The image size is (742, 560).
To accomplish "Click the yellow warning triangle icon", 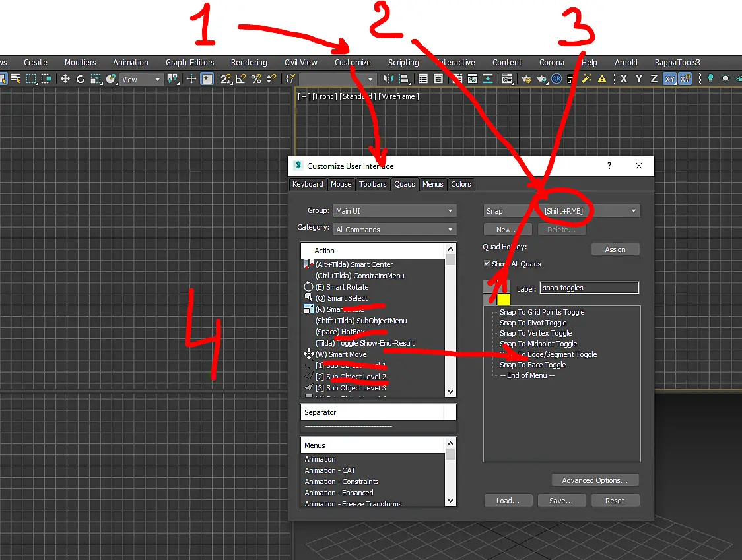I will coord(602,79).
